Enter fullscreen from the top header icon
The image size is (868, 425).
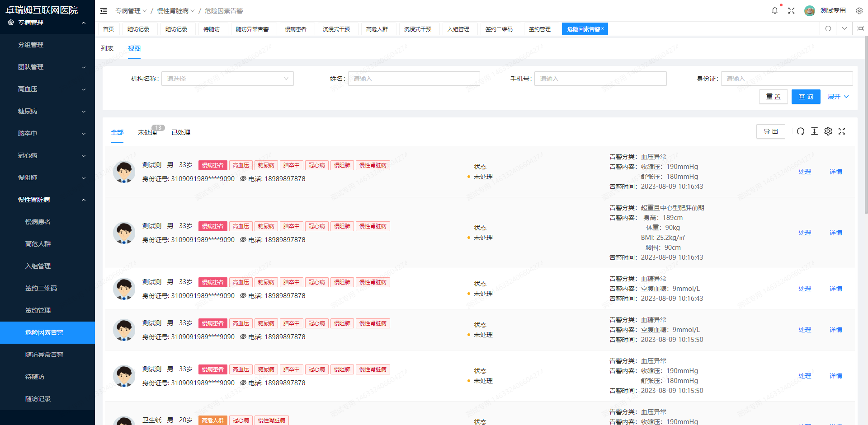(791, 11)
